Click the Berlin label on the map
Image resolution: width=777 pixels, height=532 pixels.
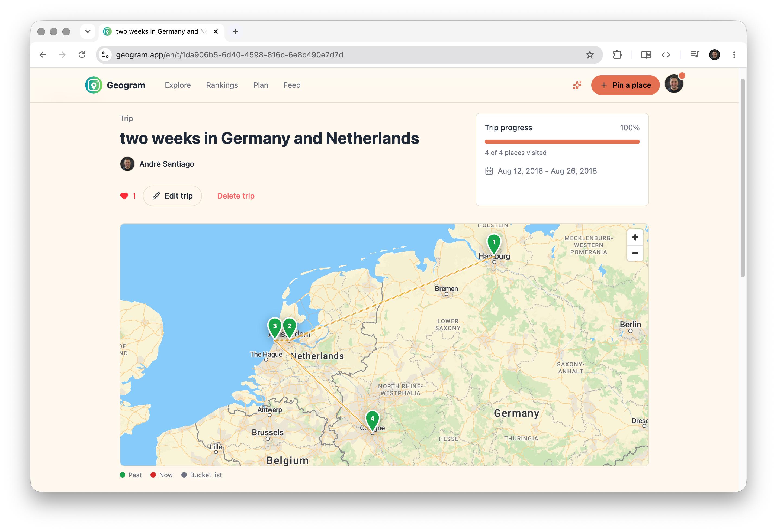[x=630, y=324]
